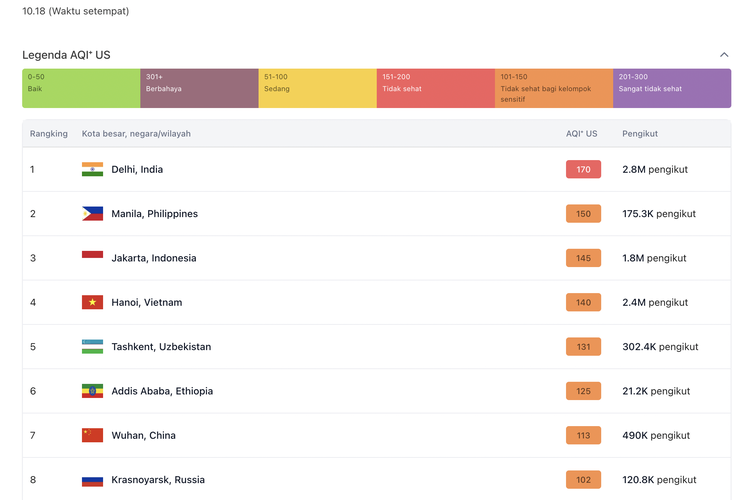Click the AQI US column header
The height and width of the screenshot is (500, 750).
tap(581, 133)
